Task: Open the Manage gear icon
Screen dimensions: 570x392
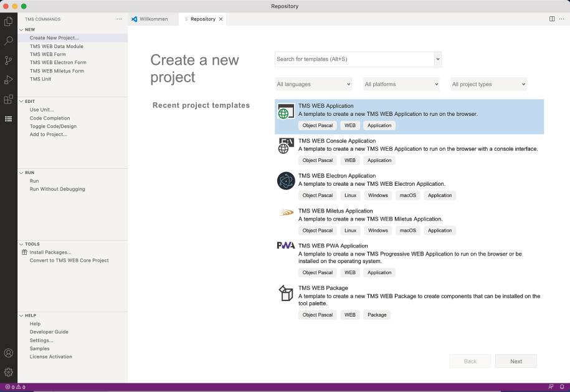Action: coord(8,372)
